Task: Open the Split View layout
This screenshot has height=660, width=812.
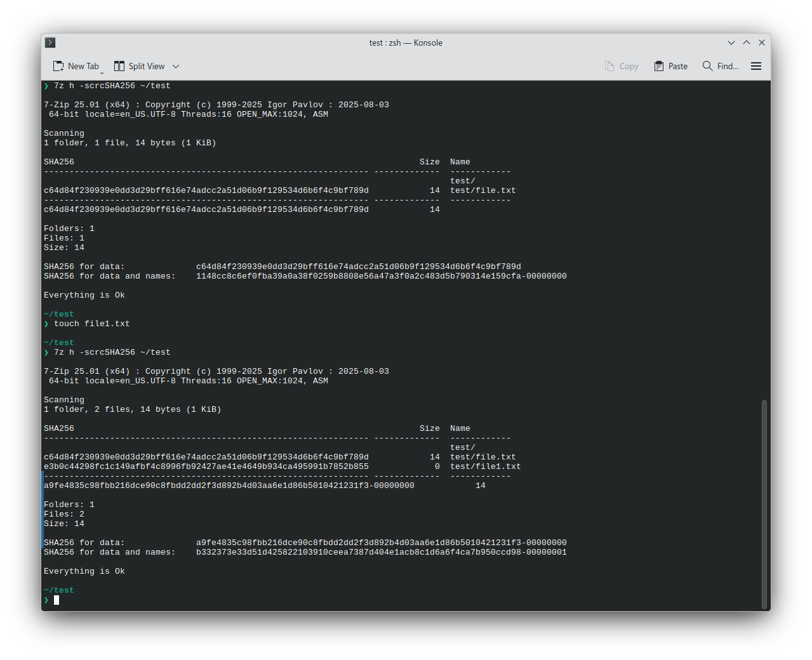Action: (x=139, y=66)
